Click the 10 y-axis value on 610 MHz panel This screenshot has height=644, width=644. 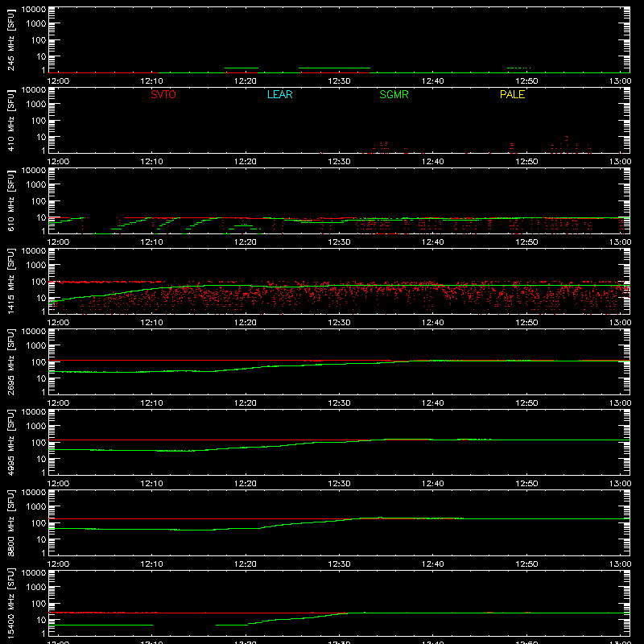[41, 217]
